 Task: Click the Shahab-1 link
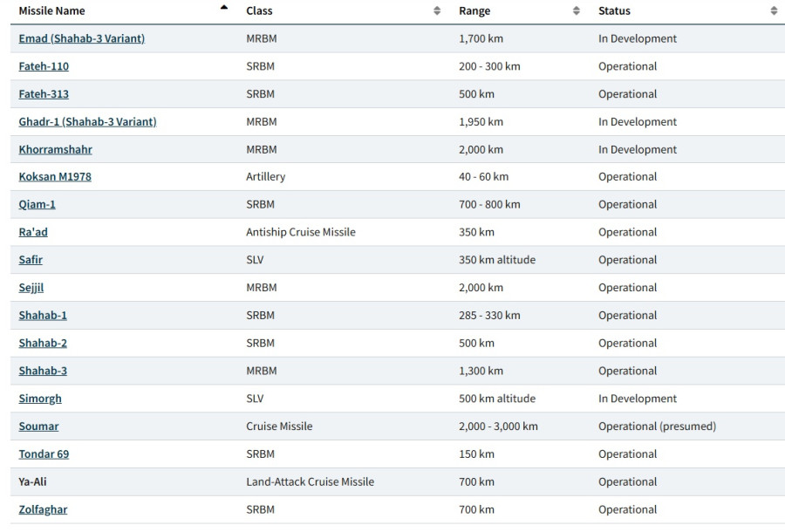tap(43, 316)
